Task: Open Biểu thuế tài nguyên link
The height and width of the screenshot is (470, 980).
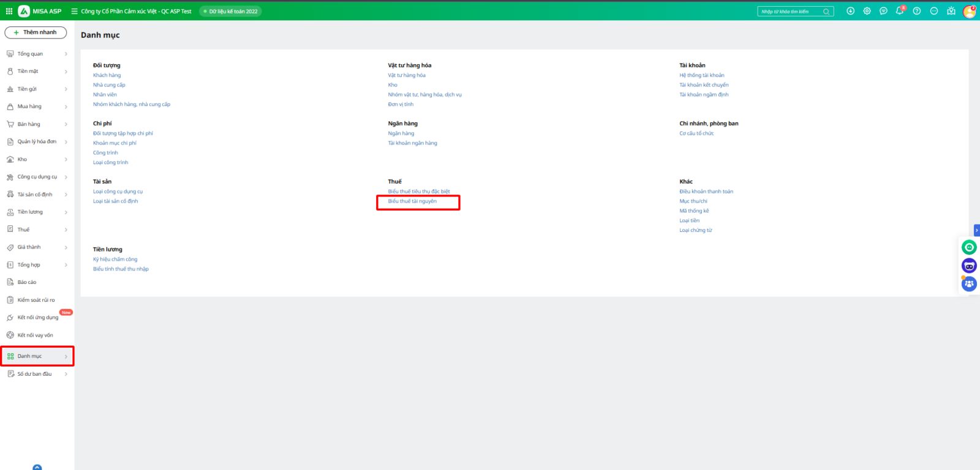Action: 412,201
